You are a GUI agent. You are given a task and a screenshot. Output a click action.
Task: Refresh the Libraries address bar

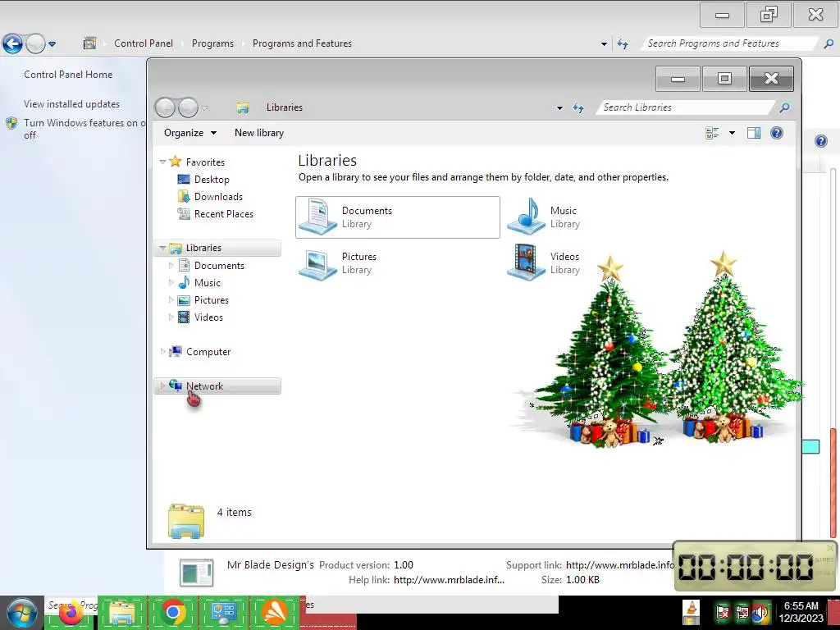[x=578, y=107]
